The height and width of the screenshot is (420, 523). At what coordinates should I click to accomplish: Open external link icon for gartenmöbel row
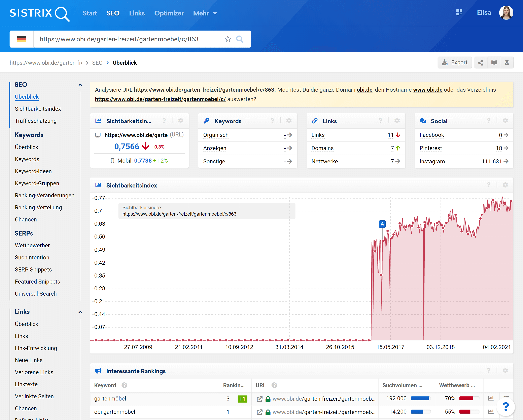tap(259, 399)
